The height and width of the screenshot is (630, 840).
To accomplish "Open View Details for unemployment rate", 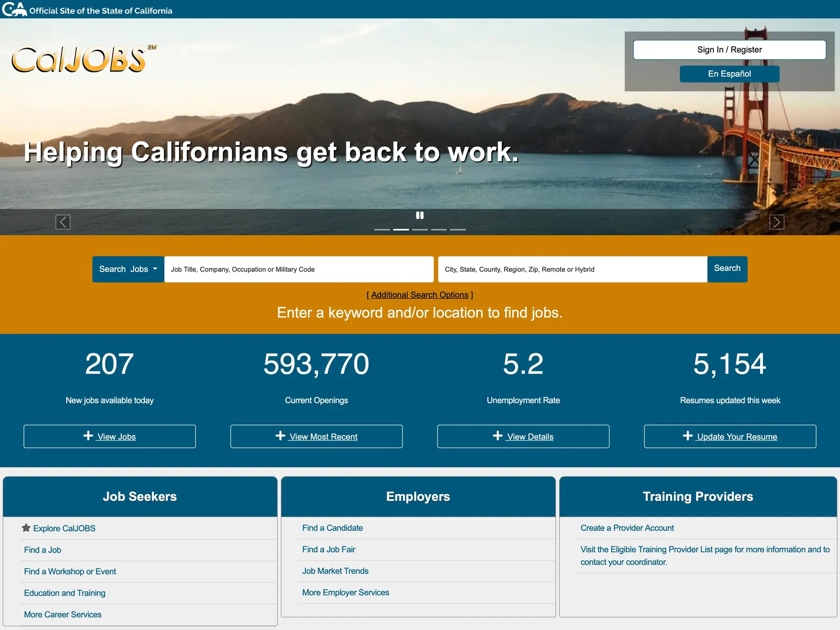I will (523, 436).
